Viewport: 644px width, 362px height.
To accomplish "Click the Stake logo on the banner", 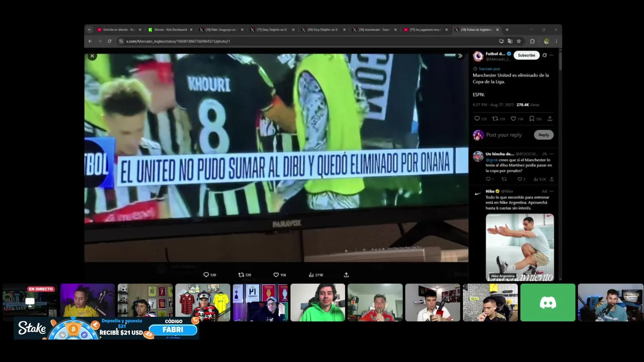I will tap(32, 329).
